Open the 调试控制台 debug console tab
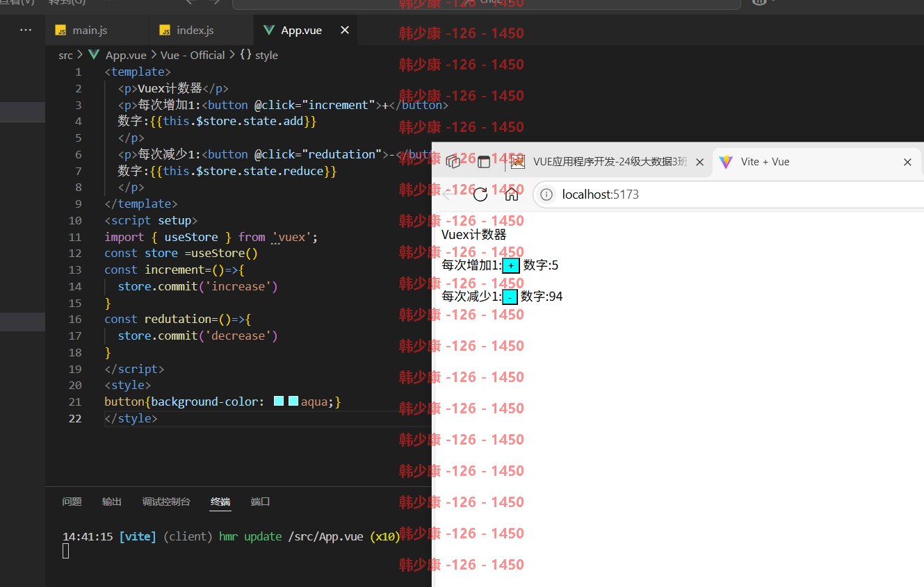The image size is (924, 587). coord(166,502)
